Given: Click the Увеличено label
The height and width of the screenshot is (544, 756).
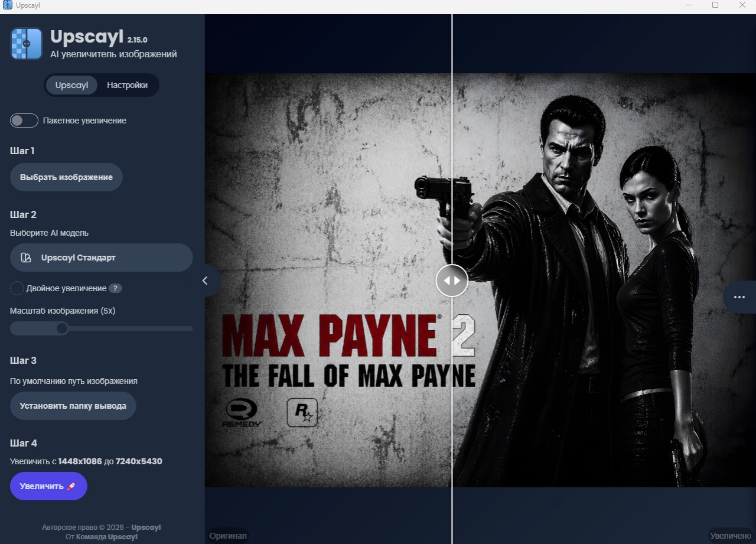Looking at the screenshot, I should click(731, 536).
